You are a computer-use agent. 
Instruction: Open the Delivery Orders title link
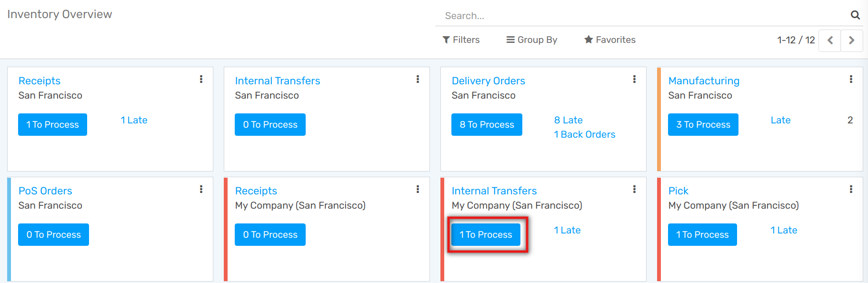click(x=488, y=81)
